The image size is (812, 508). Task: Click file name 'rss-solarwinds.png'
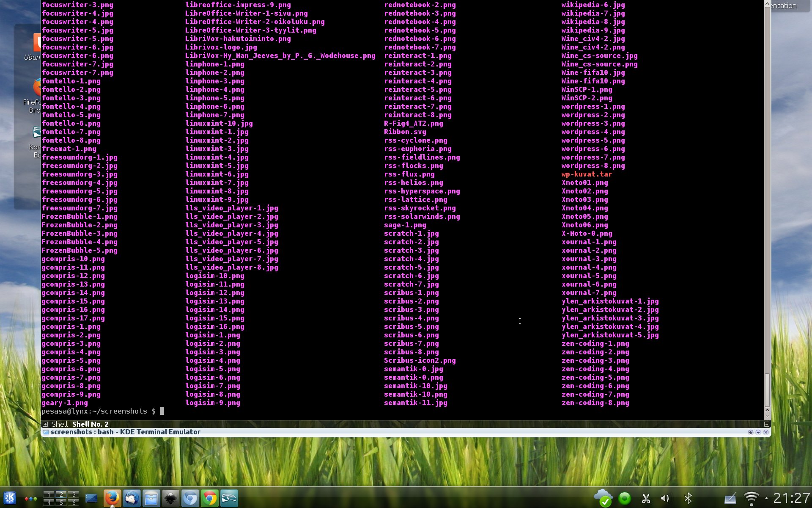coord(422,216)
